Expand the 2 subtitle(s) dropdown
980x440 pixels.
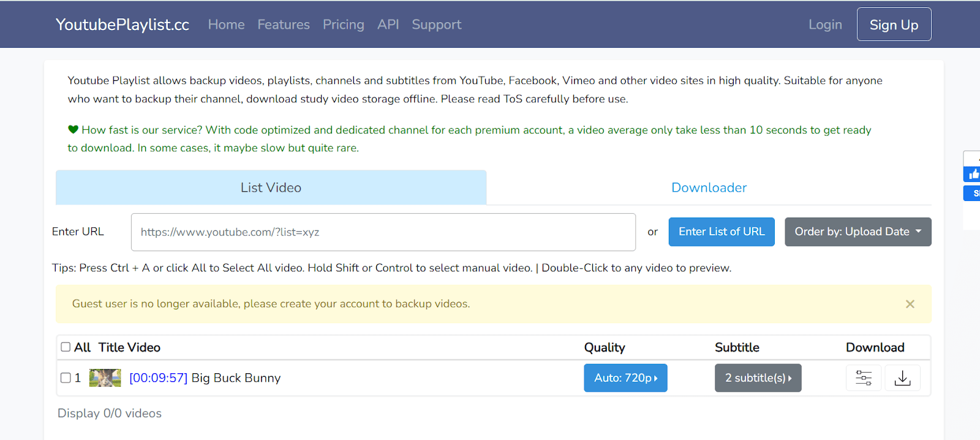pos(758,378)
